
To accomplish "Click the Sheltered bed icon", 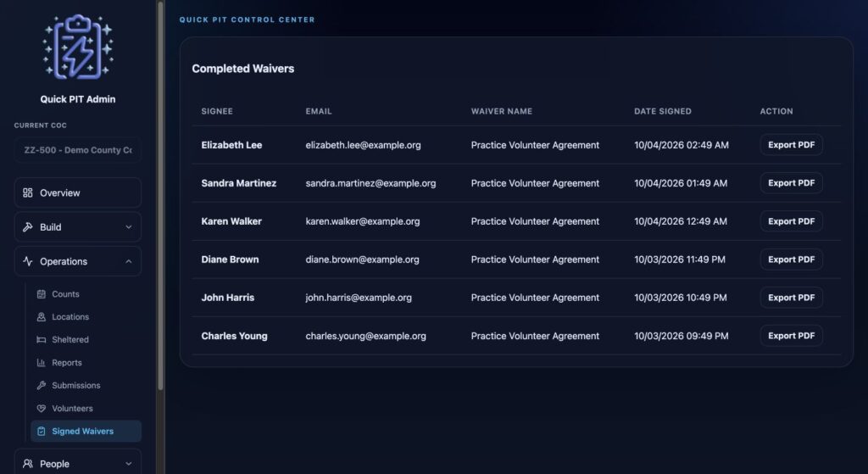I will (x=41, y=339).
